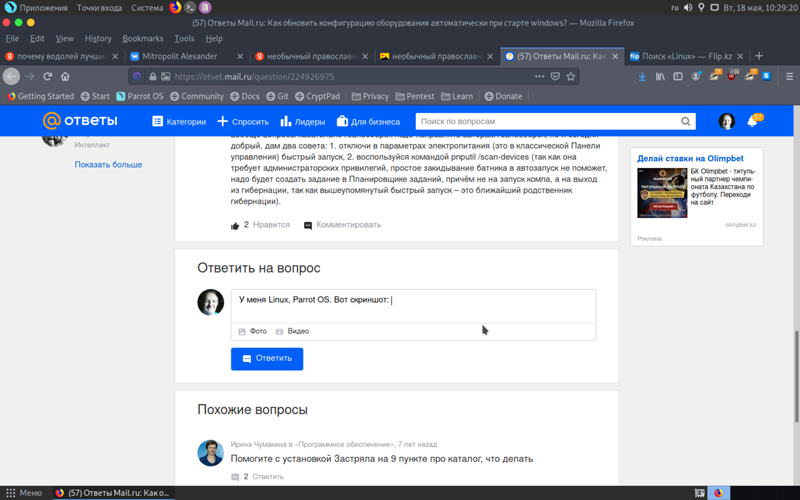Image resolution: width=800 pixels, height=500 pixels.
Task: Open Делай ставки на Olimpbet ad link
Action: [x=690, y=158]
